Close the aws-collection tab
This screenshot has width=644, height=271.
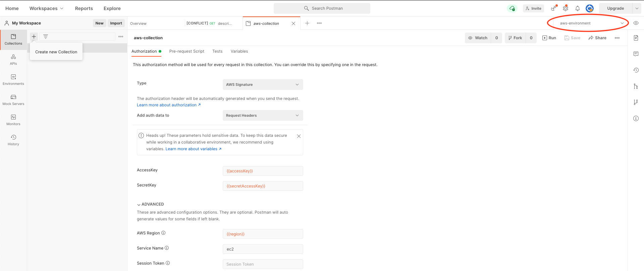coord(293,23)
